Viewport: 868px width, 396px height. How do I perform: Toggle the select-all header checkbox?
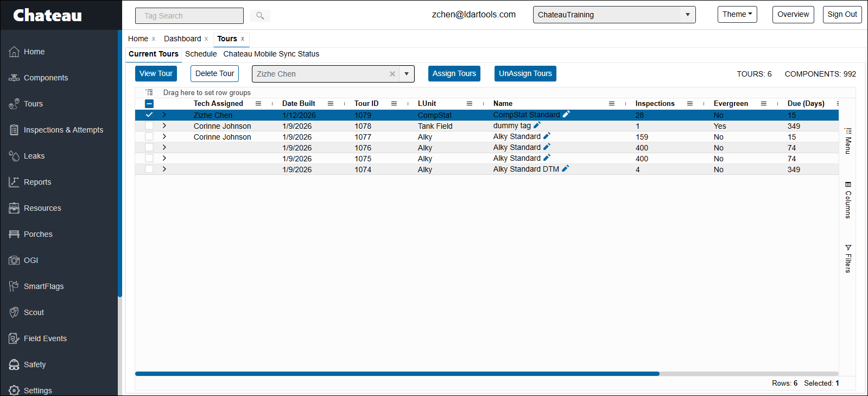coord(149,103)
